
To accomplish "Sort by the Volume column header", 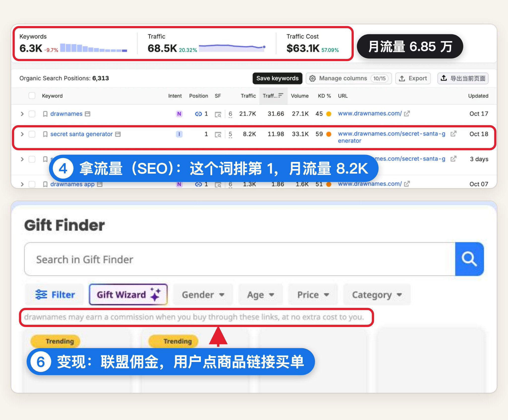I will [300, 96].
